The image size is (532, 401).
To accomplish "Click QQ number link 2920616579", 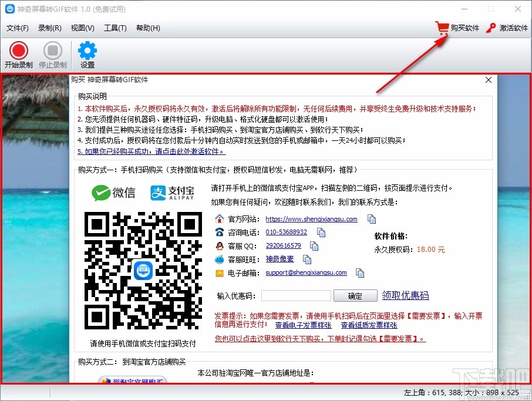I will click(283, 245).
